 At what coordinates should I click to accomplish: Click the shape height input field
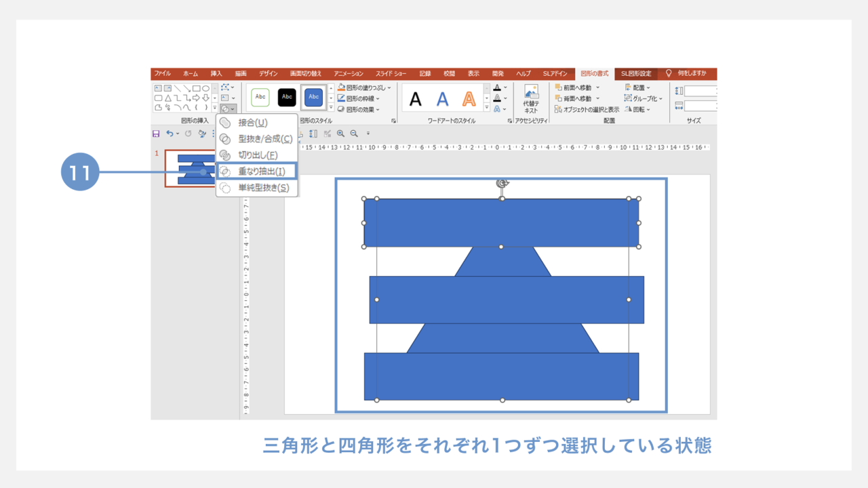tap(701, 91)
